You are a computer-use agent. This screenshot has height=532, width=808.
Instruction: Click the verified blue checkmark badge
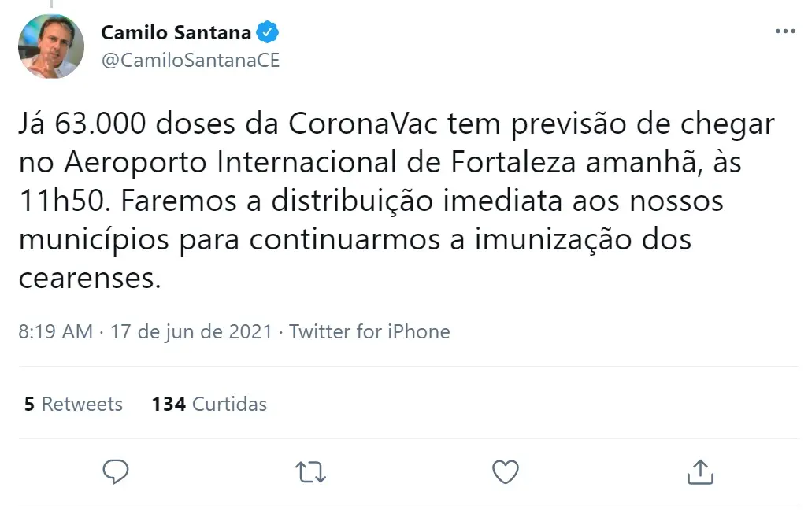[x=268, y=32]
